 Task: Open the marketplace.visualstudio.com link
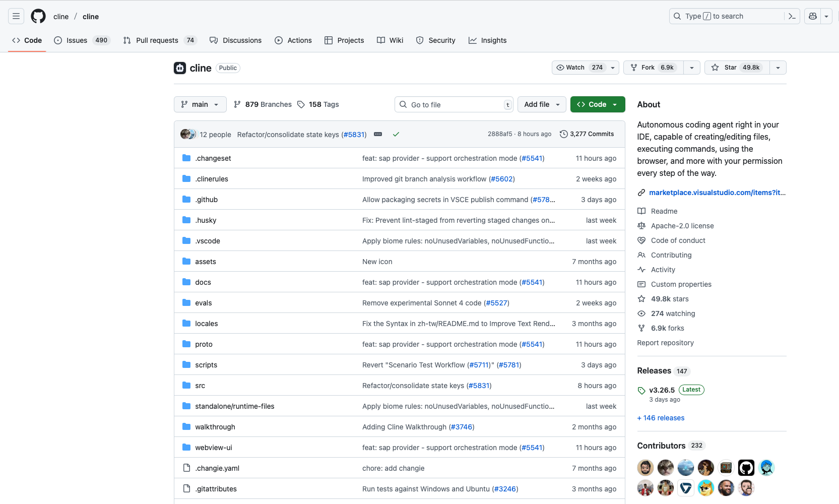(x=717, y=193)
